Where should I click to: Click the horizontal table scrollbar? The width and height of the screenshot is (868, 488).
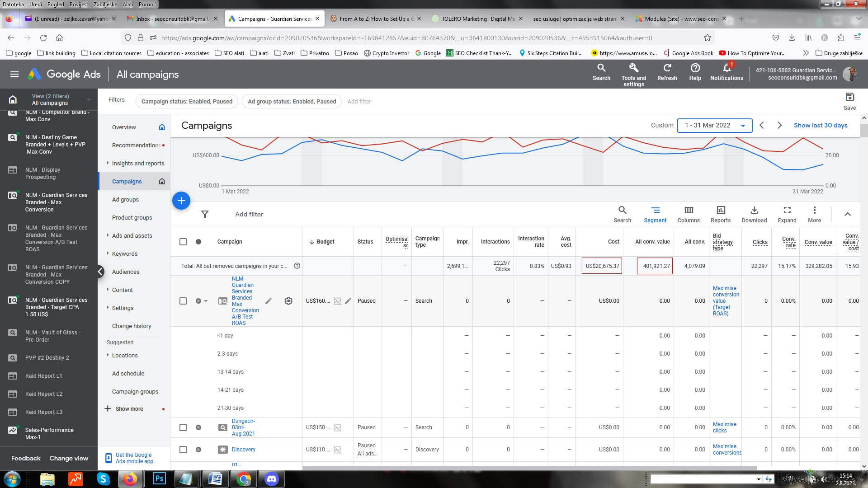pyautogui.click(x=529, y=468)
